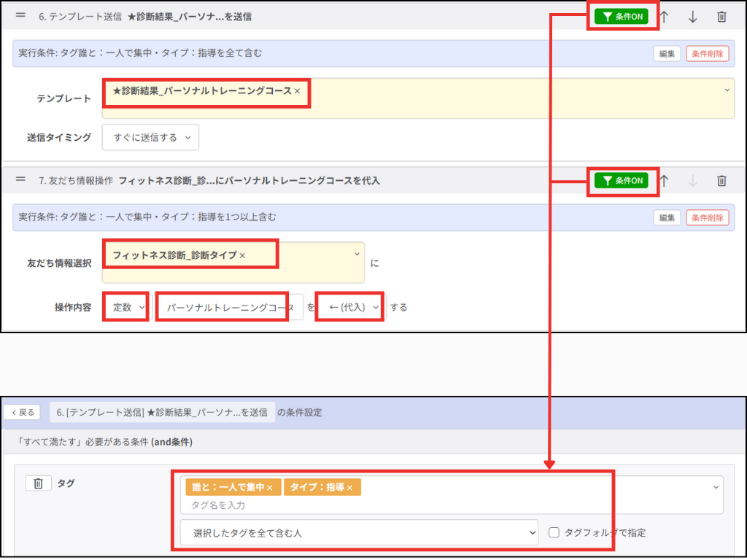Open the 送信タイミング dropdown
This screenshot has height=560, width=747.
[x=150, y=137]
